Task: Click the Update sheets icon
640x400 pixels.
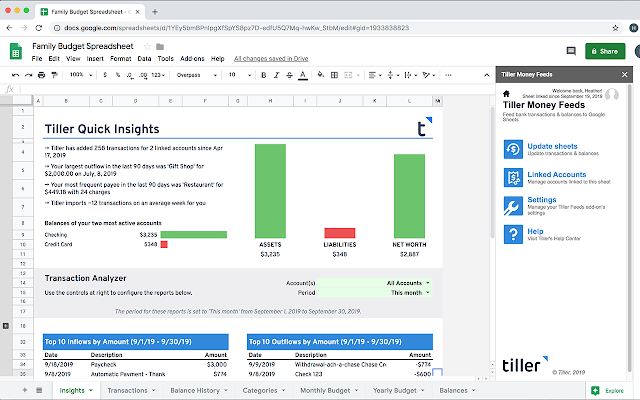Action: click(x=513, y=149)
